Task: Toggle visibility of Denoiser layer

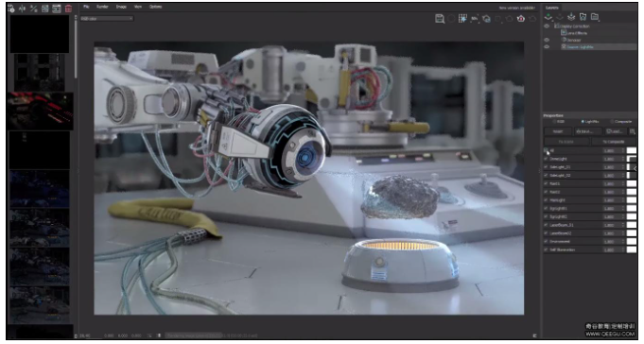Action: pyautogui.click(x=547, y=40)
